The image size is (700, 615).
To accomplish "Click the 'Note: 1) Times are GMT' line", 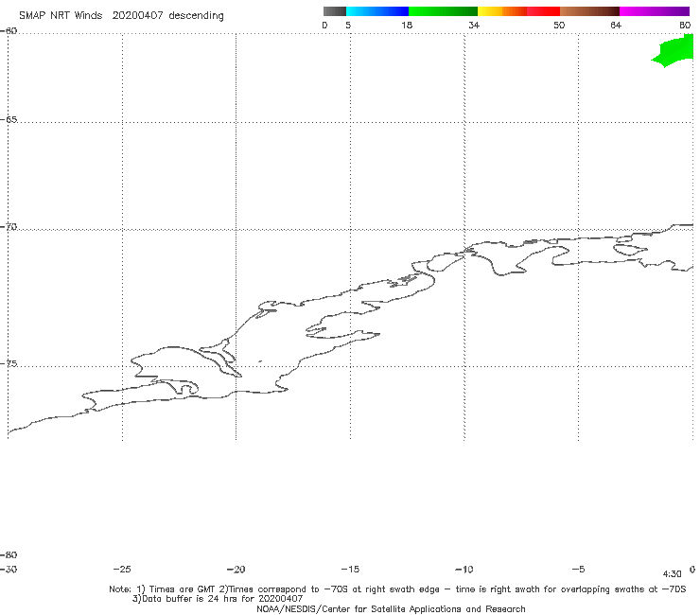I will click(x=397, y=589).
